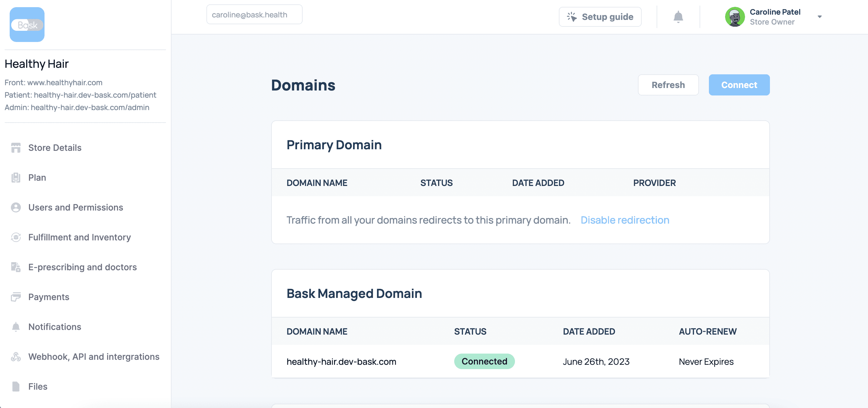Click the notifications bell in header
868x408 pixels.
pyautogui.click(x=678, y=16)
